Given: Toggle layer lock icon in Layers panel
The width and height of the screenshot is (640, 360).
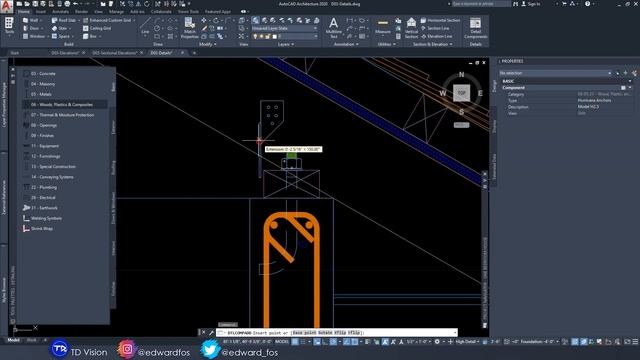Looking at the screenshot, I should [268, 36].
